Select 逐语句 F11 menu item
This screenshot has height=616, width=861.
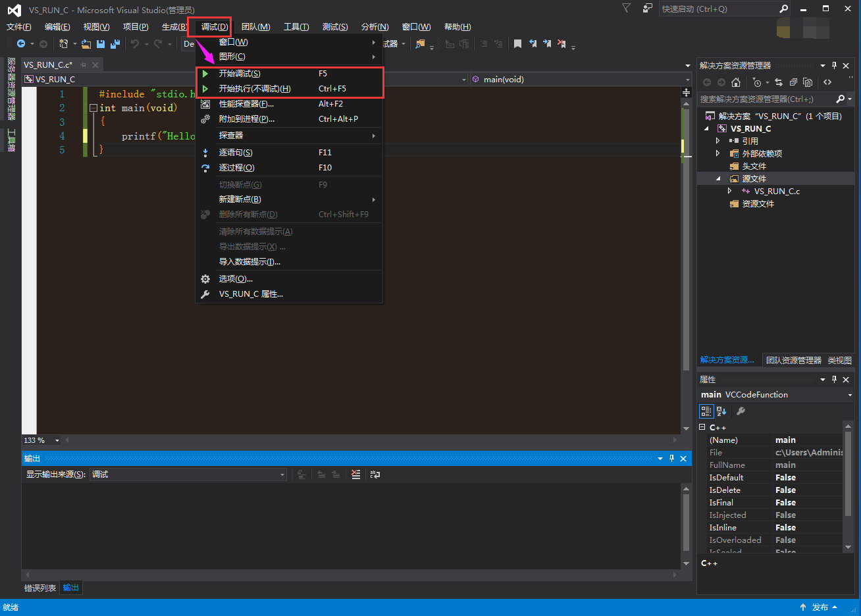pyautogui.click(x=290, y=153)
